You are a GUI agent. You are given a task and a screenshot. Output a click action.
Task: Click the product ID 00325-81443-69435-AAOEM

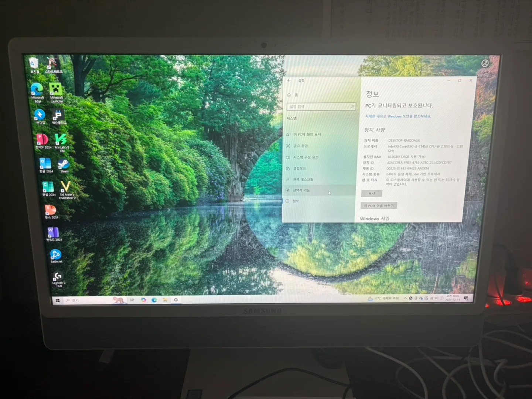click(x=407, y=168)
